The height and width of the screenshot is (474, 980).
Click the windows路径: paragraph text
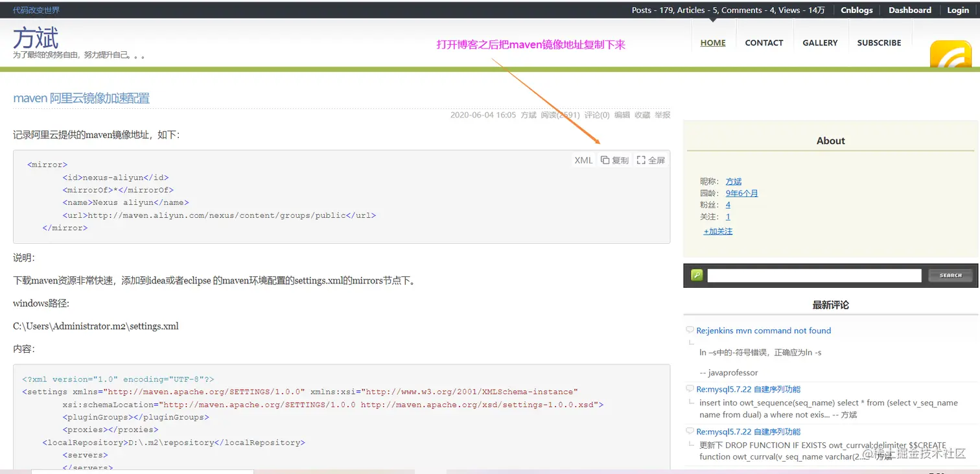[x=41, y=303]
